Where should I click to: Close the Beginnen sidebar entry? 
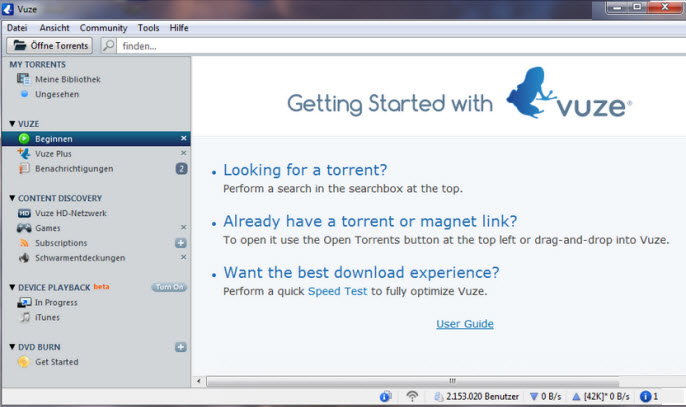[184, 138]
